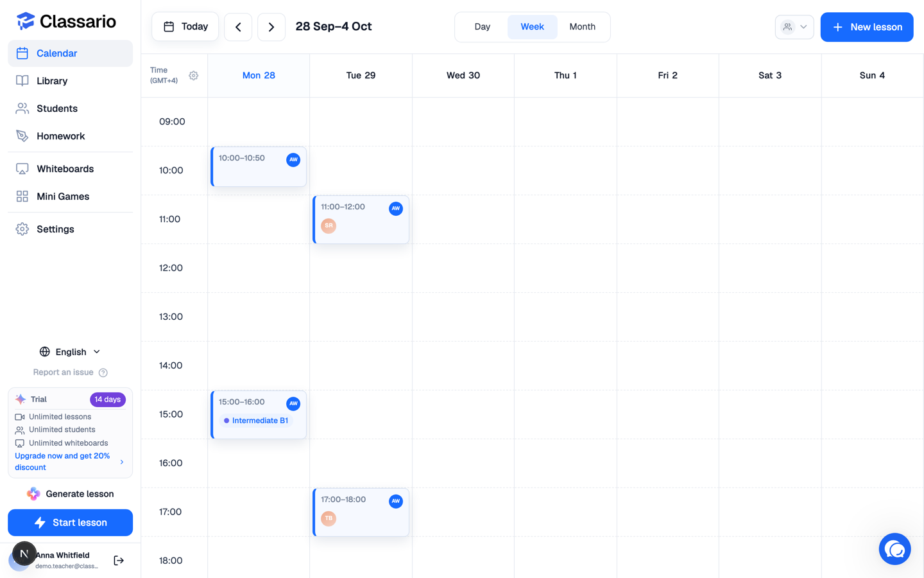Click TB student avatar on 17:00 lesson
This screenshot has width=924, height=578.
(x=329, y=519)
